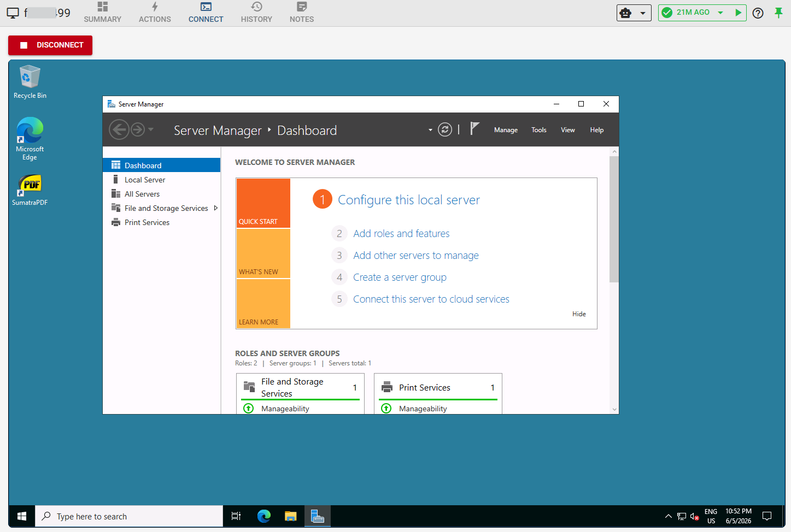Click the taskbar search box
The height and width of the screenshot is (532, 791).
129,516
